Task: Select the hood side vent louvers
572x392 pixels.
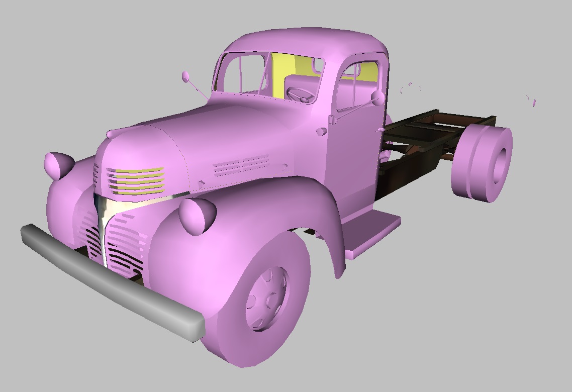Action: (241, 165)
